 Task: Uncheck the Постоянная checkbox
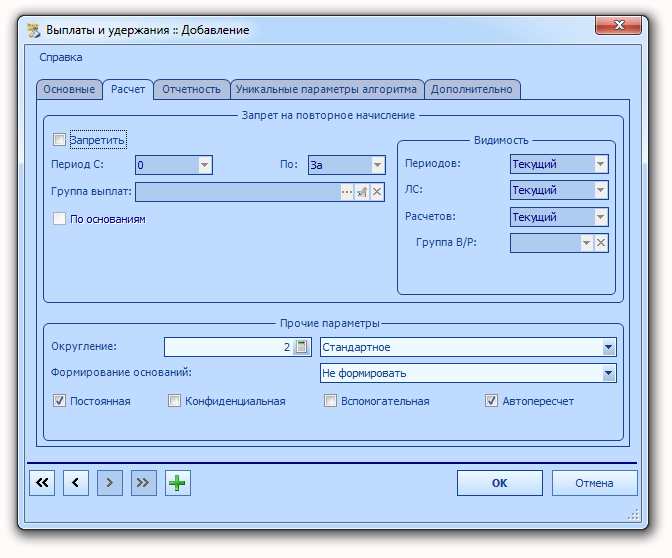click(59, 401)
